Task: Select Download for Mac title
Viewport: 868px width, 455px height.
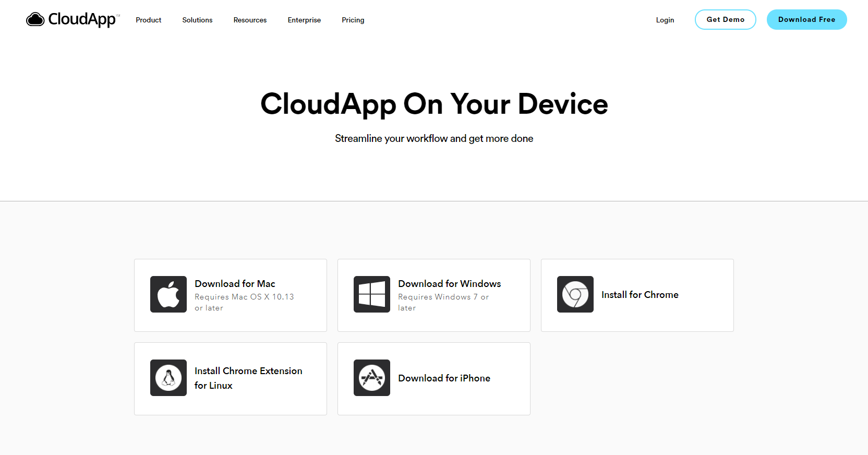Action: click(x=235, y=284)
